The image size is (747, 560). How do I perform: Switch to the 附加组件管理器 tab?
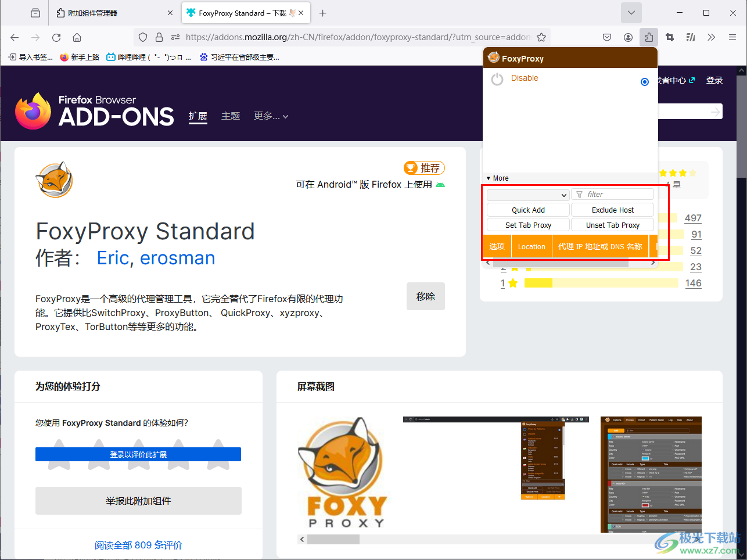[x=115, y=13]
